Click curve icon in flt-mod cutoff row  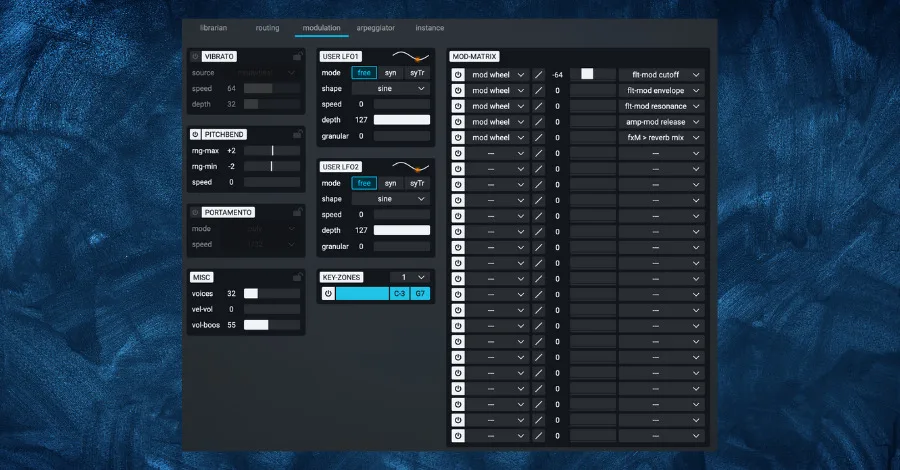(538, 75)
